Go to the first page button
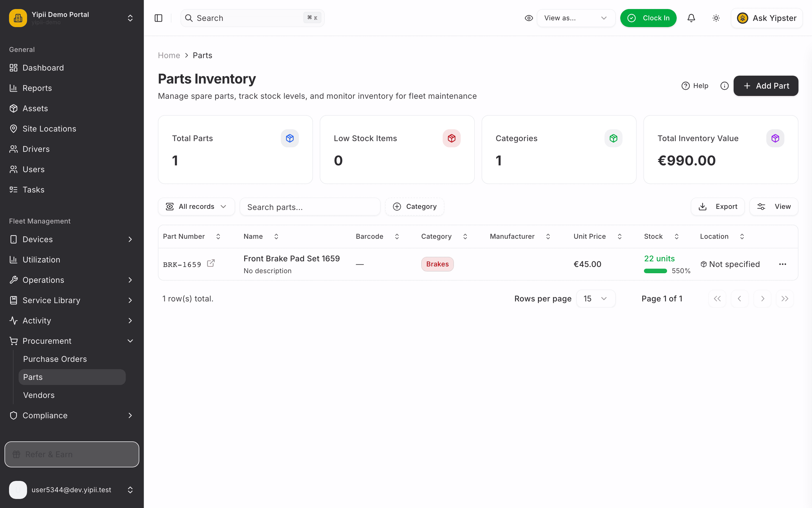The width and height of the screenshot is (812, 508). point(717,299)
